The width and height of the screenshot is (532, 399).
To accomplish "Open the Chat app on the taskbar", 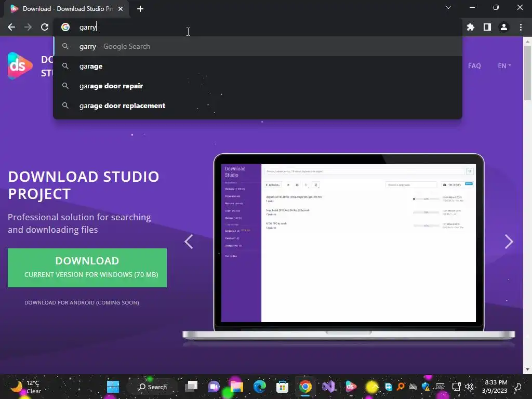I will (214, 387).
